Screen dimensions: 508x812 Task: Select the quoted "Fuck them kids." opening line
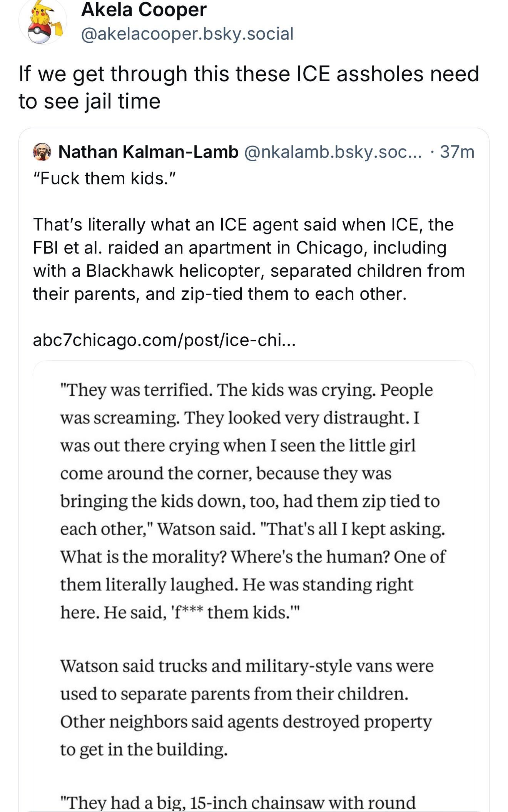pos(104,178)
